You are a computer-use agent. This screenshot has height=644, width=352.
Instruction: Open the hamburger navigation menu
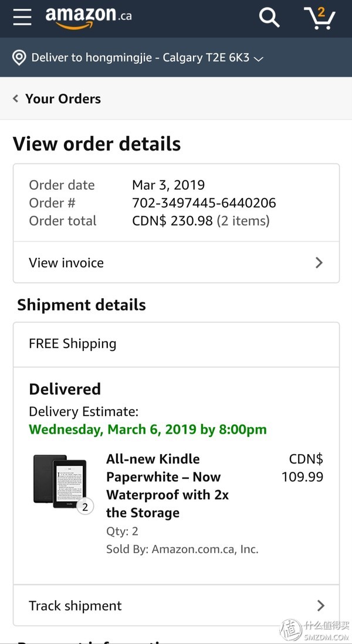point(22,17)
